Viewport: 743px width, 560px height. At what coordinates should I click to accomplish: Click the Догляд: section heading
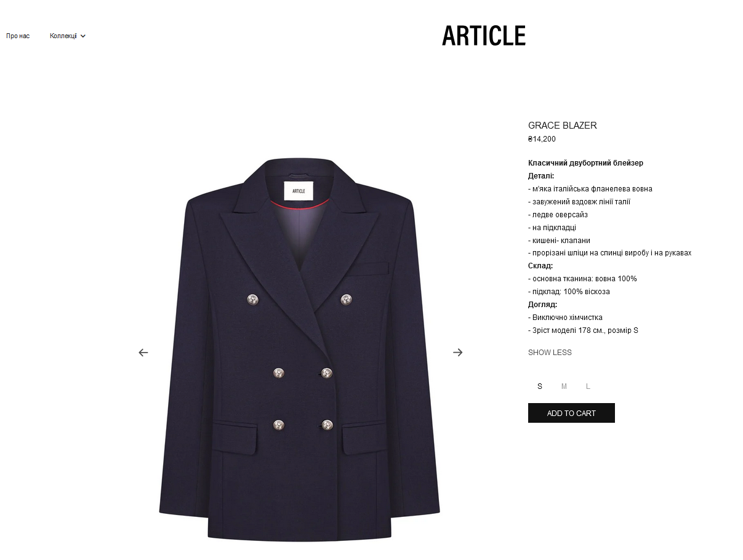click(x=542, y=305)
